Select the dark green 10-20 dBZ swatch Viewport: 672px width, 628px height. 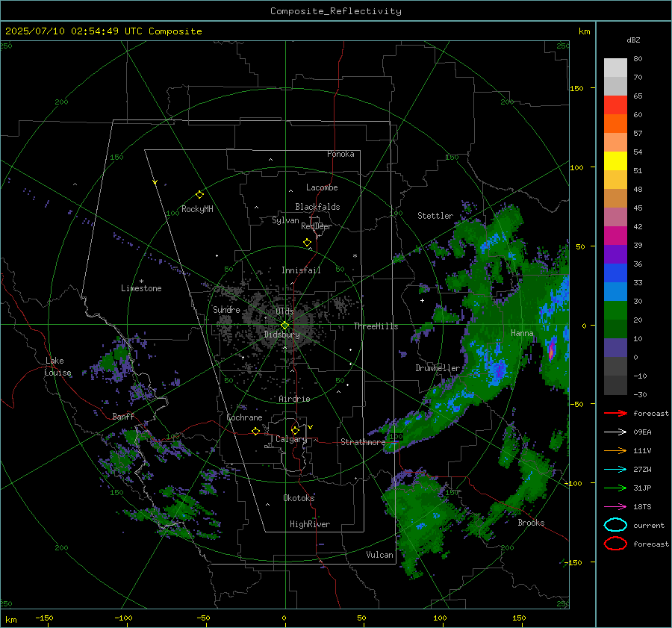[x=615, y=329]
